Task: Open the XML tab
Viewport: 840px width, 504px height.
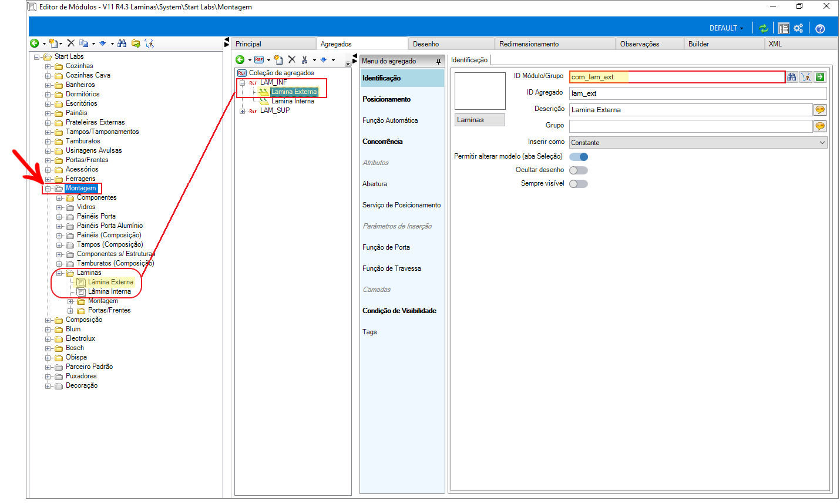Action: pos(801,44)
